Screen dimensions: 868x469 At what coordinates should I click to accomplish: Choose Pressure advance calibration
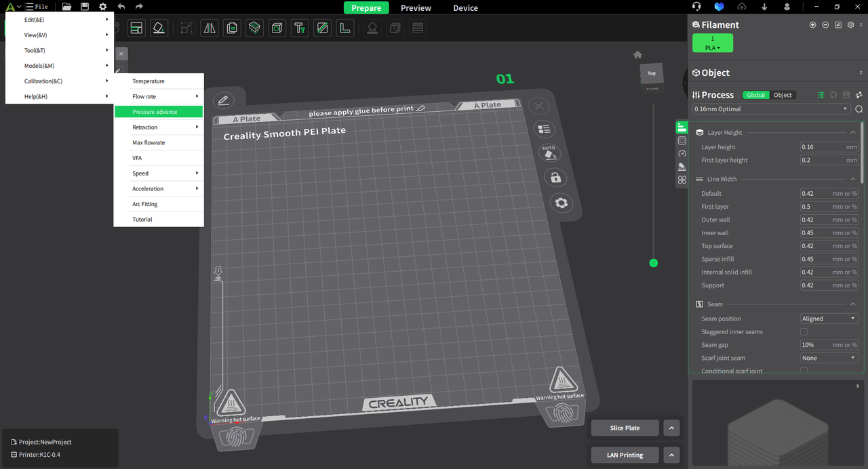click(159, 112)
